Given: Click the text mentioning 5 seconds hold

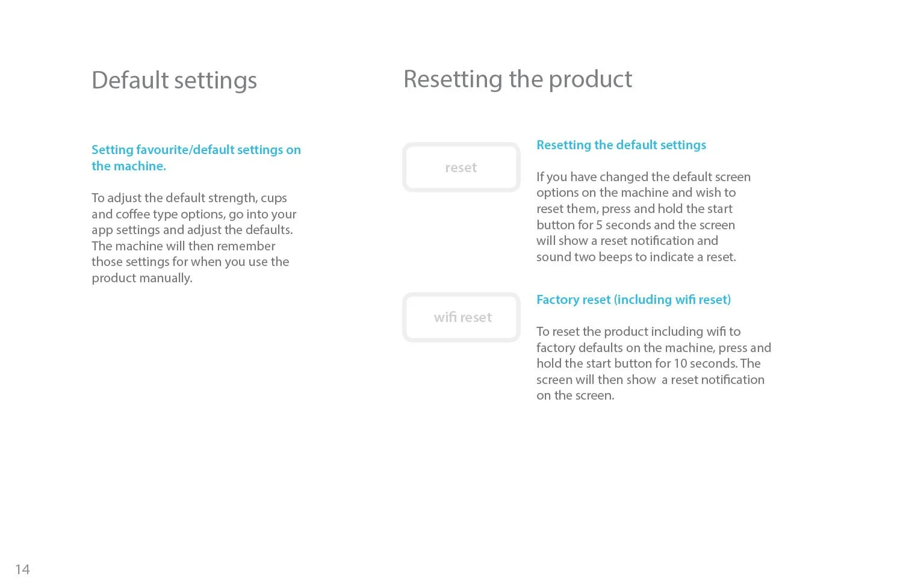Looking at the screenshot, I should point(636,225).
